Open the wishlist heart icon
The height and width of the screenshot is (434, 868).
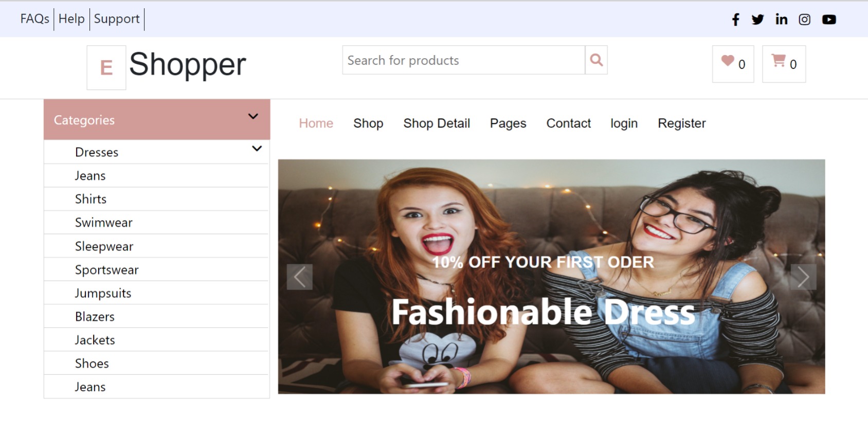728,61
